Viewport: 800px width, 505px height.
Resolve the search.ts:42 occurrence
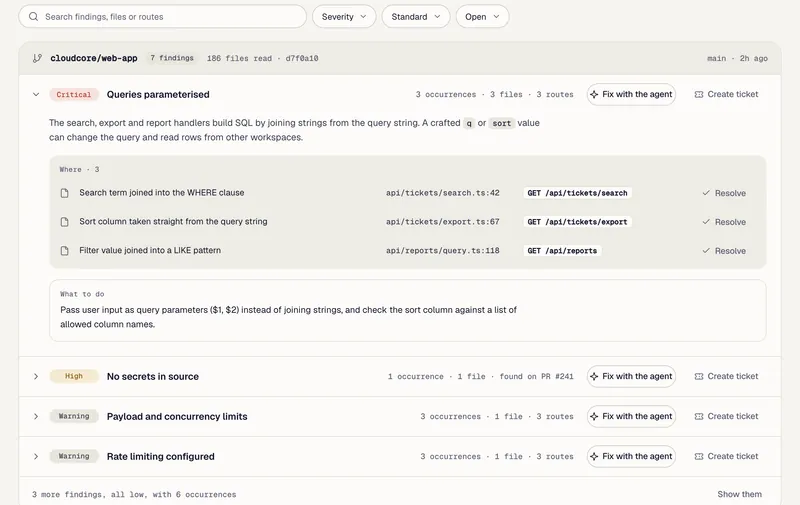724,193
